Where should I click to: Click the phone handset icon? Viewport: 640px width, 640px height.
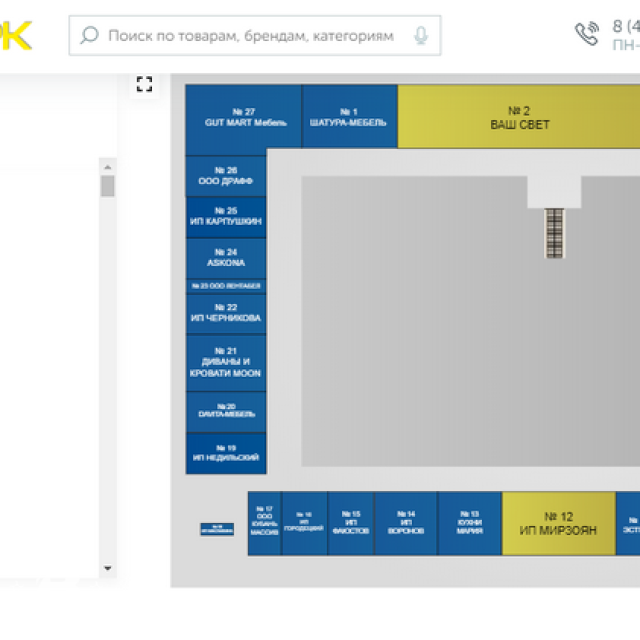587,33
